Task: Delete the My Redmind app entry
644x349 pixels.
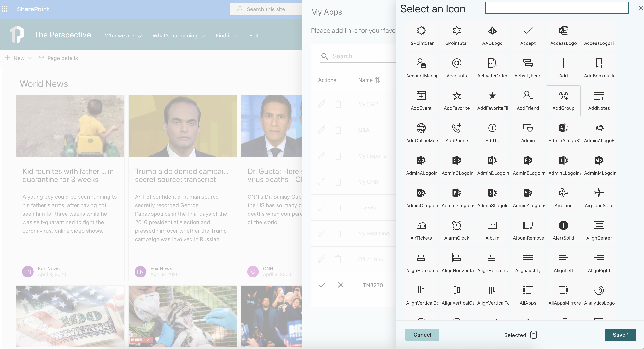Action: [x=338, y=233]
